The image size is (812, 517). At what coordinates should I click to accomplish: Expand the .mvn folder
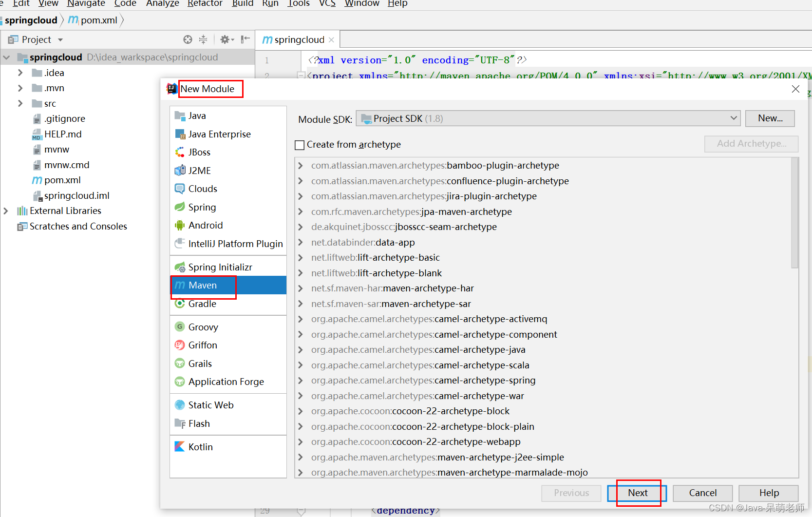[x=20, y=88]
